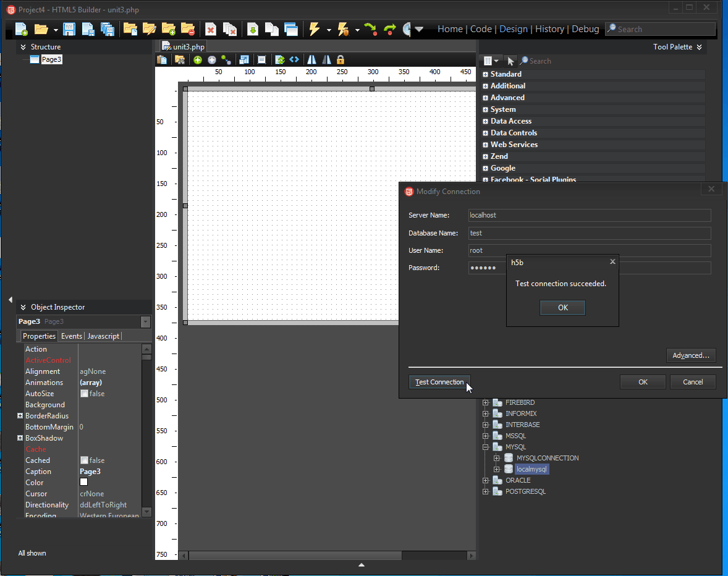Collapse the MYSQL tree node
728x576 pixels.
[x=485, y=447]
